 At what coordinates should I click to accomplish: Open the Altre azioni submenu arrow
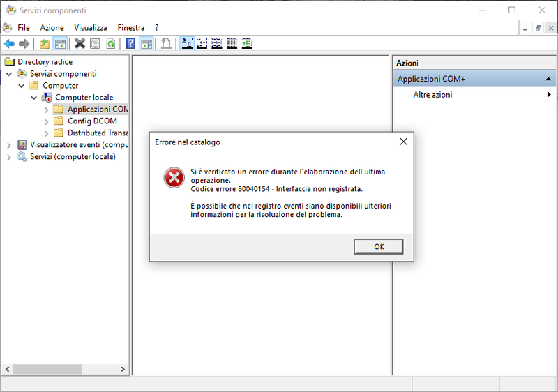[549, 95]
